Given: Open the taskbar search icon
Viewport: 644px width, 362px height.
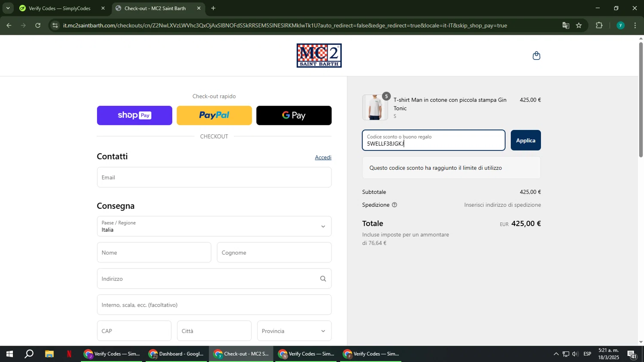Looking at the screenshot, I should (x=29, y=354).
